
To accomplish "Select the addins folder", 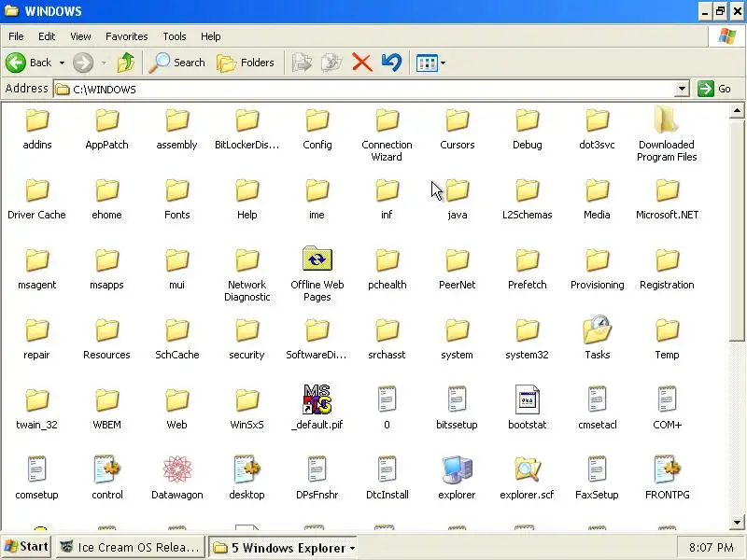I will [36, 129].
